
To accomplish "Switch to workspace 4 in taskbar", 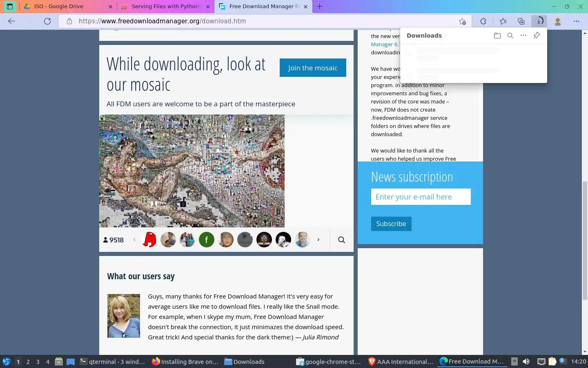I will [48, 362].
